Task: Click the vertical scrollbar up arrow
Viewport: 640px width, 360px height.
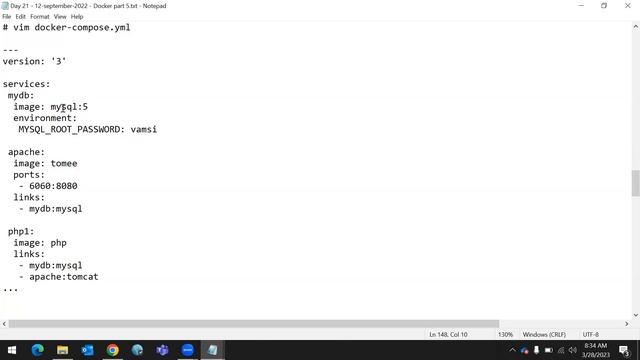Action: point(636,27)
